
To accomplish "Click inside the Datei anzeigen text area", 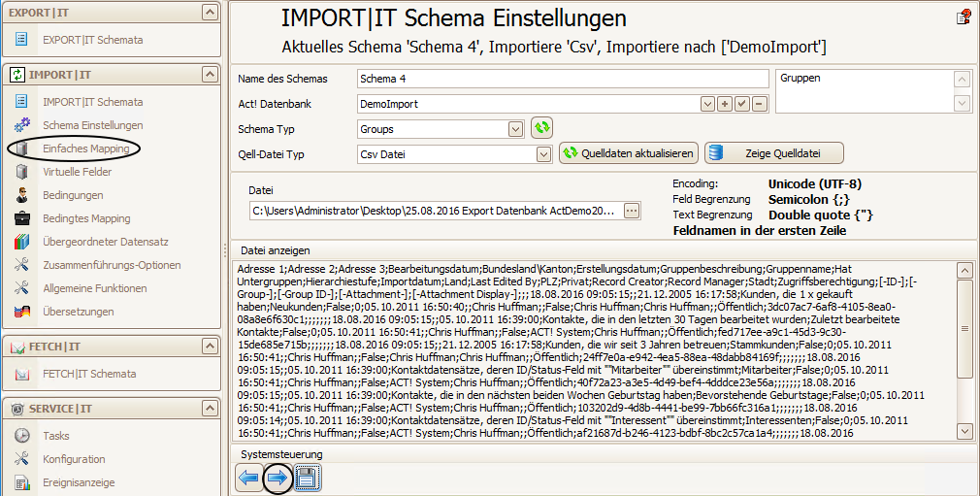I will pyautogui.click(x=594, y=350).
